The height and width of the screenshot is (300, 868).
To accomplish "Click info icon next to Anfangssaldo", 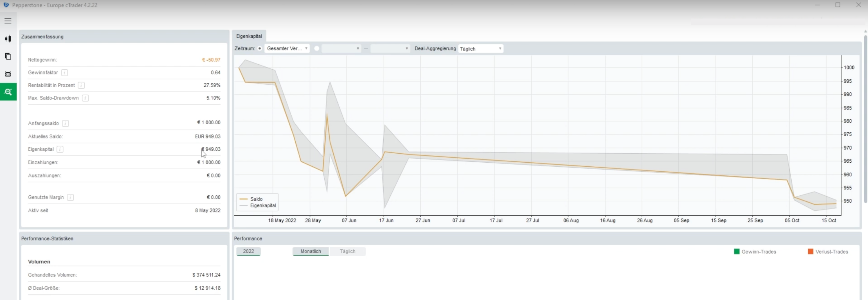I will [65, 123].
